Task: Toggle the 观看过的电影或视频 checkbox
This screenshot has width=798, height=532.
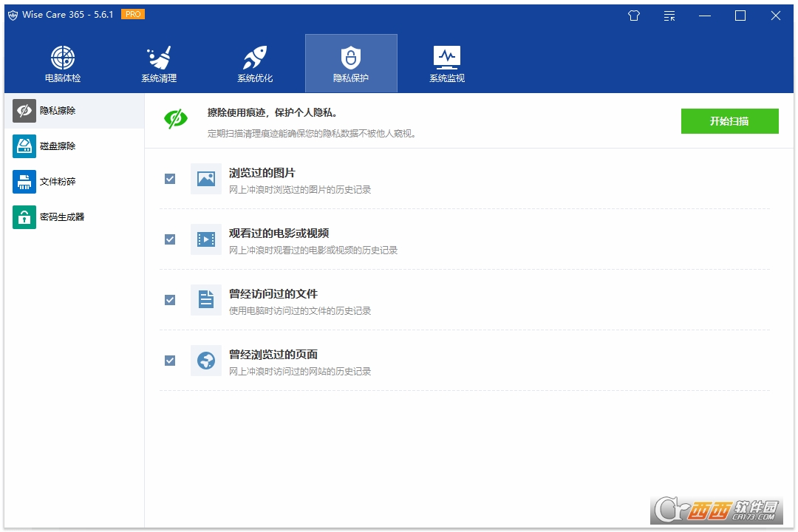Action: (x=170, y=239)
